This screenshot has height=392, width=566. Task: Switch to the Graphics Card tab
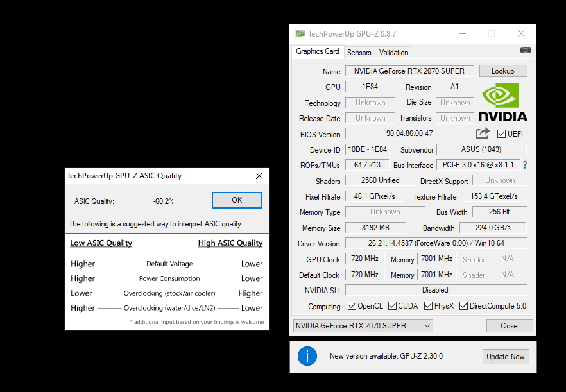click(x=317, y=51)
